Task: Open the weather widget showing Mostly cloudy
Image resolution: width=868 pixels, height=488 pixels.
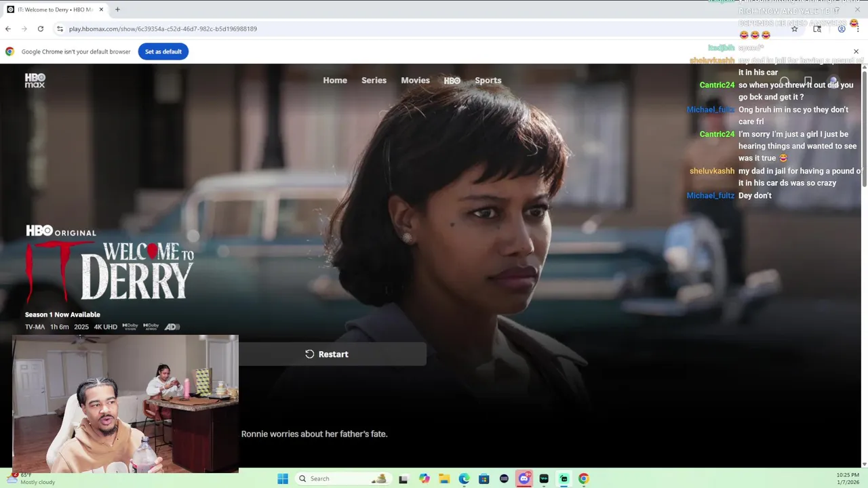Action: 32,479
